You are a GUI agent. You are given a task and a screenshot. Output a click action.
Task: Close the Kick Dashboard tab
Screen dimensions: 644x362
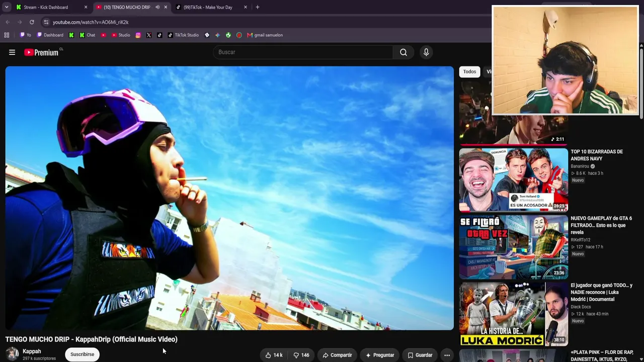[x=86, y=7]
